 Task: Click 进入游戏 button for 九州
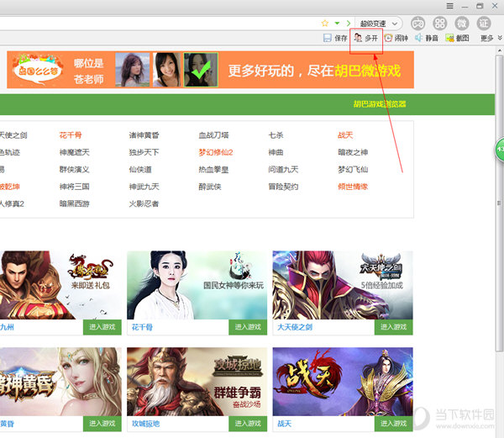coord(102,327)
